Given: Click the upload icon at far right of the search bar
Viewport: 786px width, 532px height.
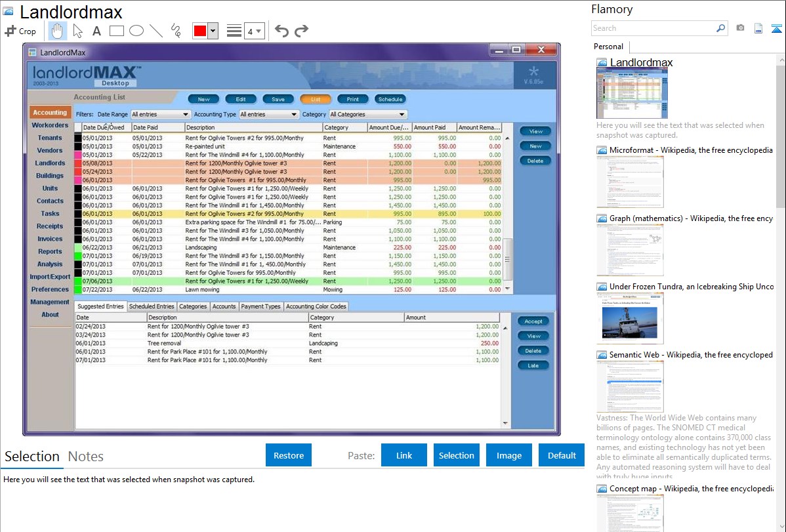Looking at the screenshot, I should (776, 28).
